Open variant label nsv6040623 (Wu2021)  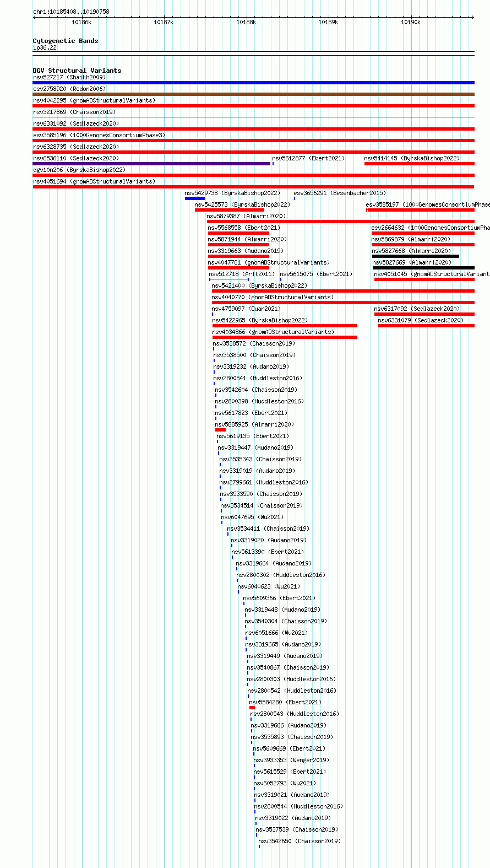click(x=269, y=586)
